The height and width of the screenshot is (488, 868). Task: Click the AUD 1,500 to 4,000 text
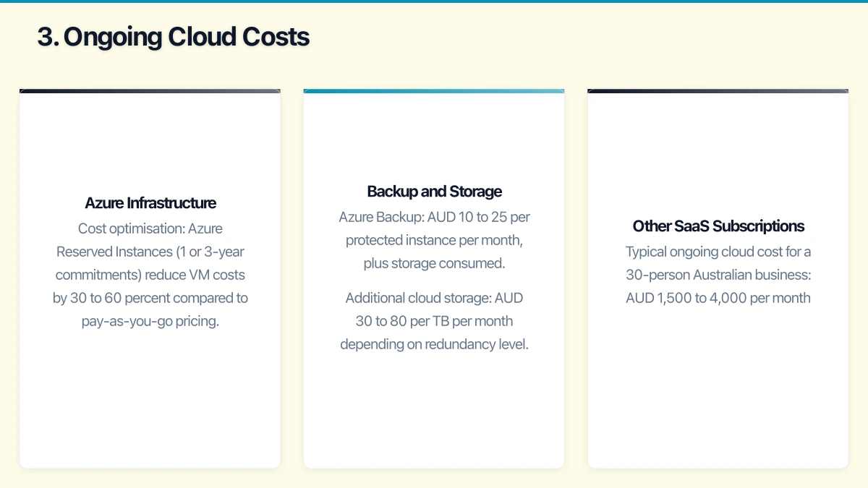[718, 297]
